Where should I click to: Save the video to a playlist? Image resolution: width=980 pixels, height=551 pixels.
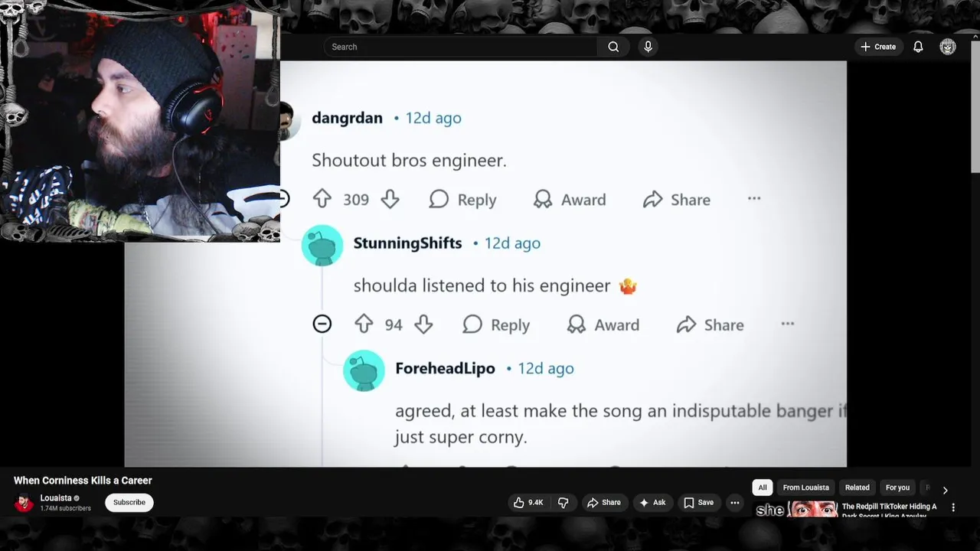(698, 503)
